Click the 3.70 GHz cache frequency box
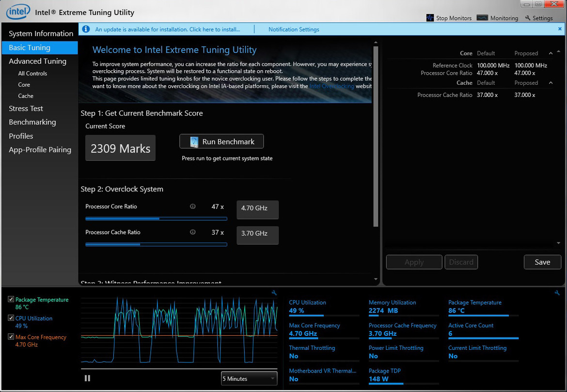The width and height of the screenshot is (567, 392). pyautogui.click(x=257, y=235)
